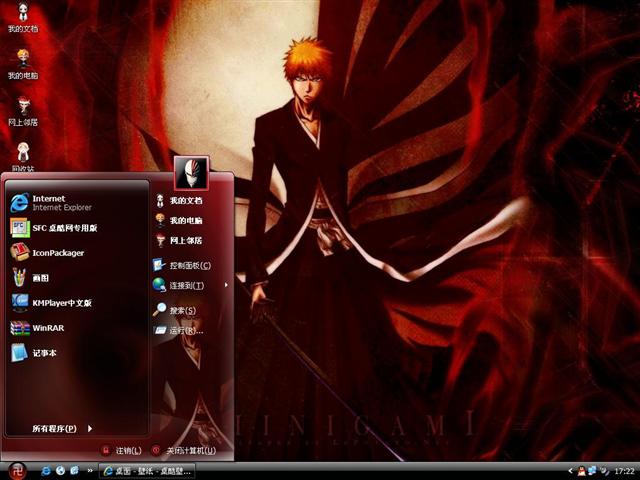Viewport: 640px width, 480px height.
Task: Open the 我的文档 desktop icon
Action: [23, 17]
